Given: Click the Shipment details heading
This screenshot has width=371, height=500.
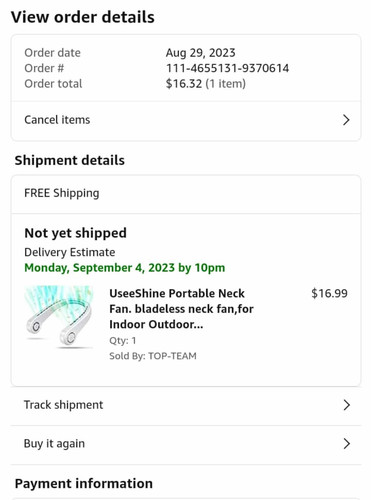Looking at the screenshot, I should (70, 160).
